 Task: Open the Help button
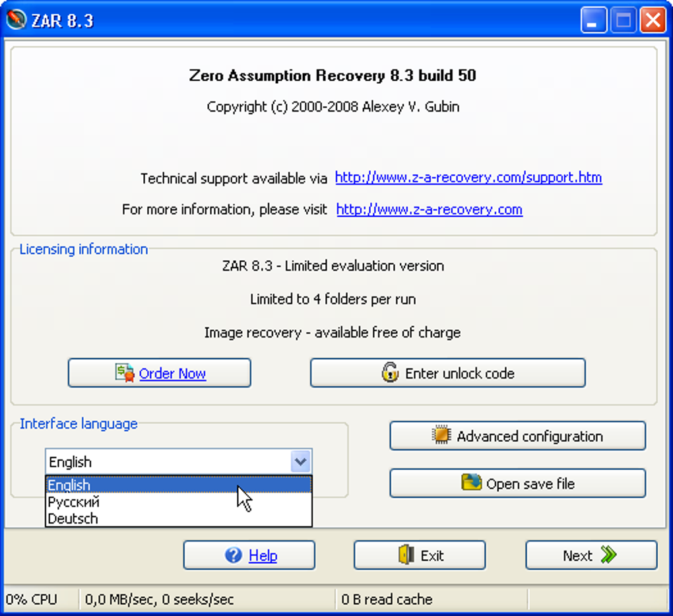click(x=249, y=555)
